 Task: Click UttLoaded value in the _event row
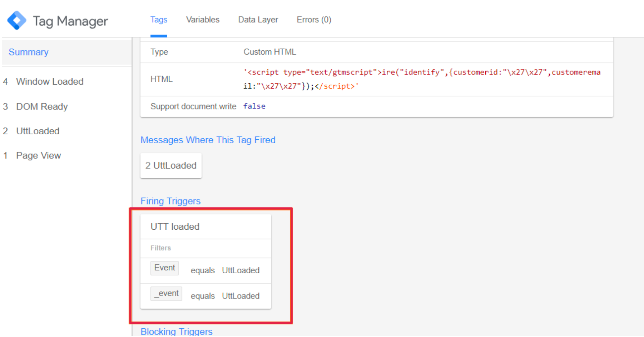(x=241, y=296)
